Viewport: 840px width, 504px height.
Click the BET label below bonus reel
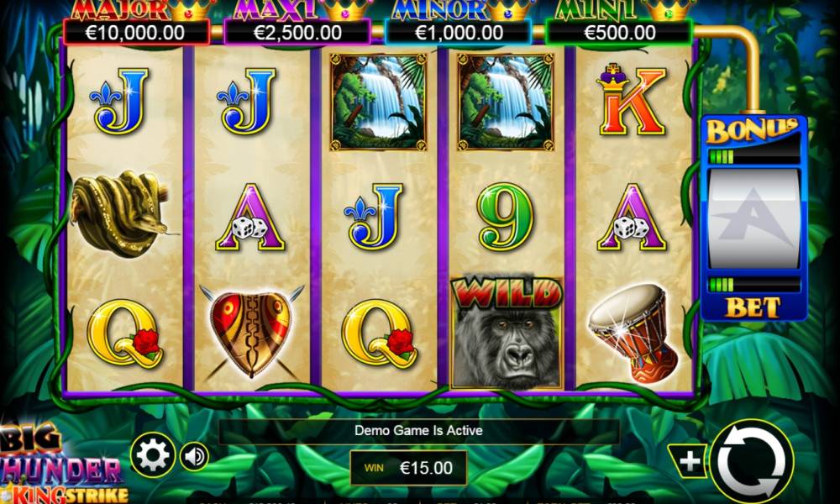753,307
